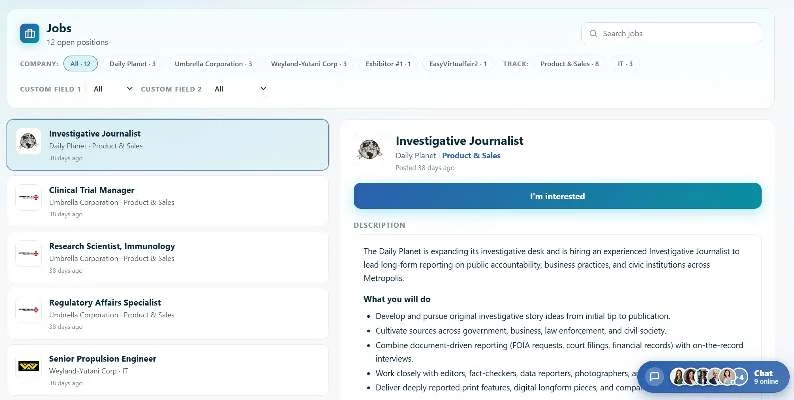Click Product & Sales link in job detail
This screenshot has width=794, height=400.
(471, 155)
